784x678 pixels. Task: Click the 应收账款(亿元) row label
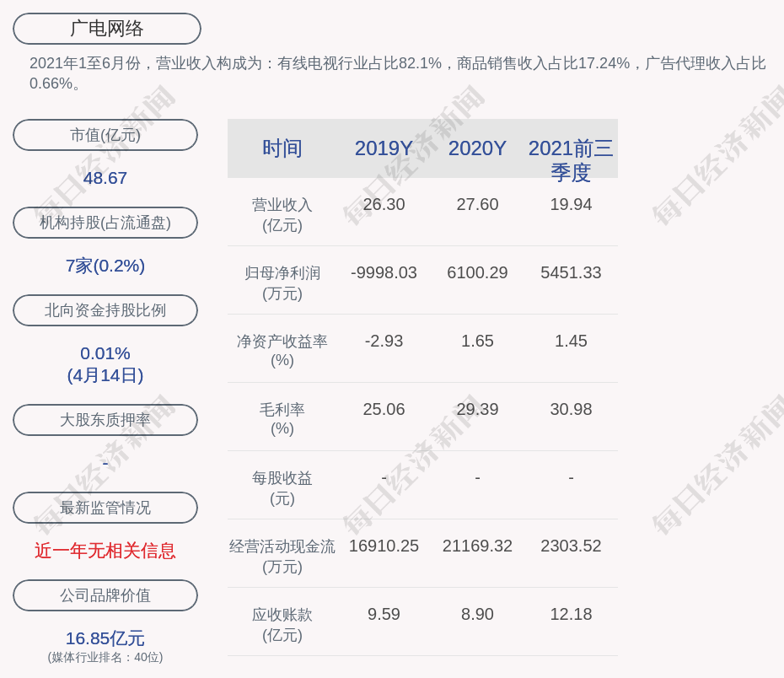pos(282,625)
